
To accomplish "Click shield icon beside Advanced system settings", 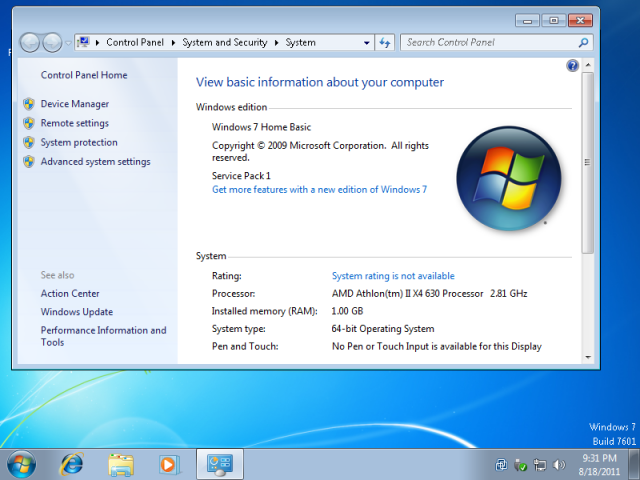I will click(29, 162).
